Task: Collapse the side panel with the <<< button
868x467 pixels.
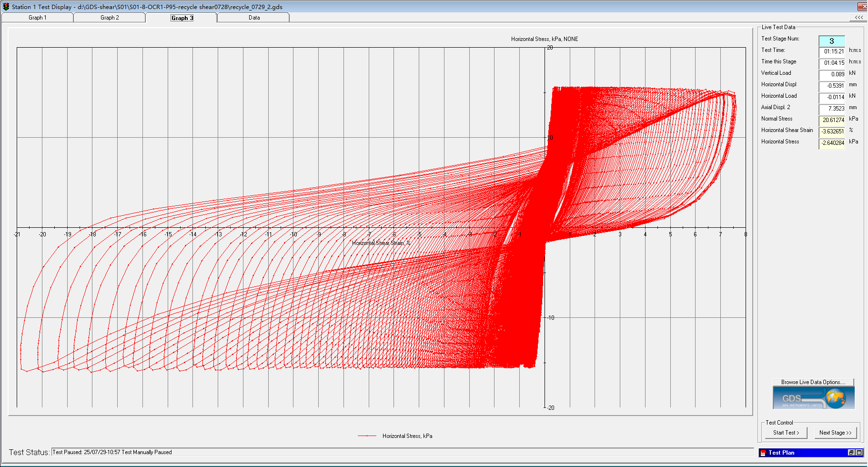Action: [858, 18]
